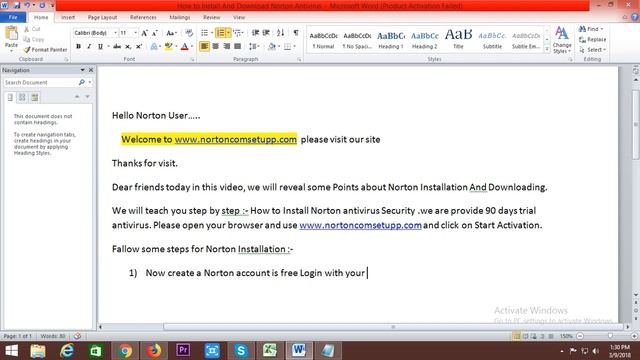
Task: Click the 150% zoom level indicator
Action: click(566, 336)
